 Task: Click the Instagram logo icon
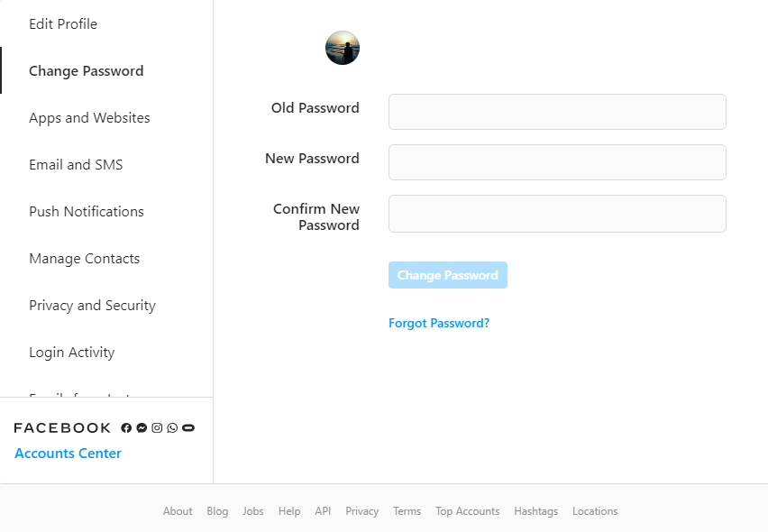[157, 427]
